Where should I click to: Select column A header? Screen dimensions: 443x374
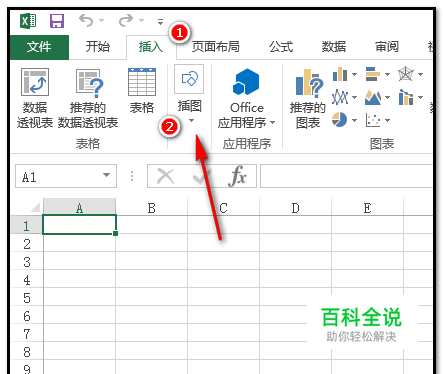coord(79,208)
